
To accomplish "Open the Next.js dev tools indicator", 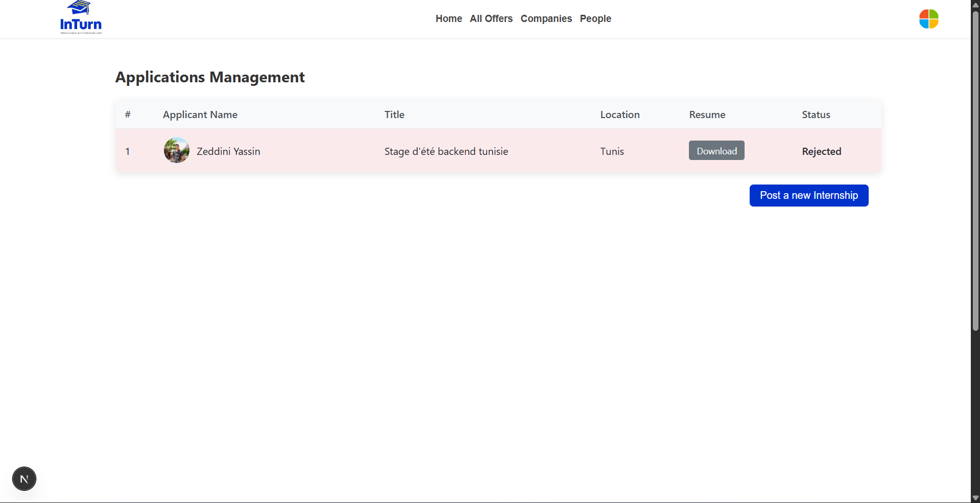I will [24, 478].
